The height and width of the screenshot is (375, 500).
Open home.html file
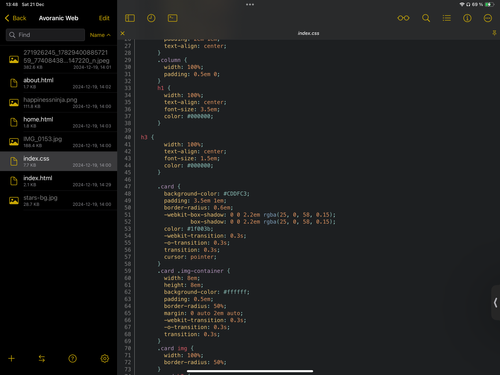coord(58,122)
